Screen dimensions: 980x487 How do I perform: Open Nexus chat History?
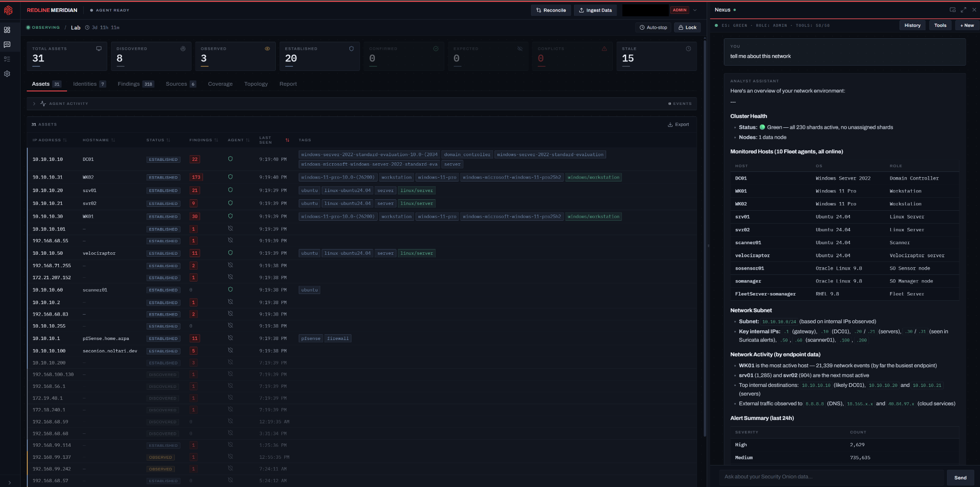tap(912, 25)
